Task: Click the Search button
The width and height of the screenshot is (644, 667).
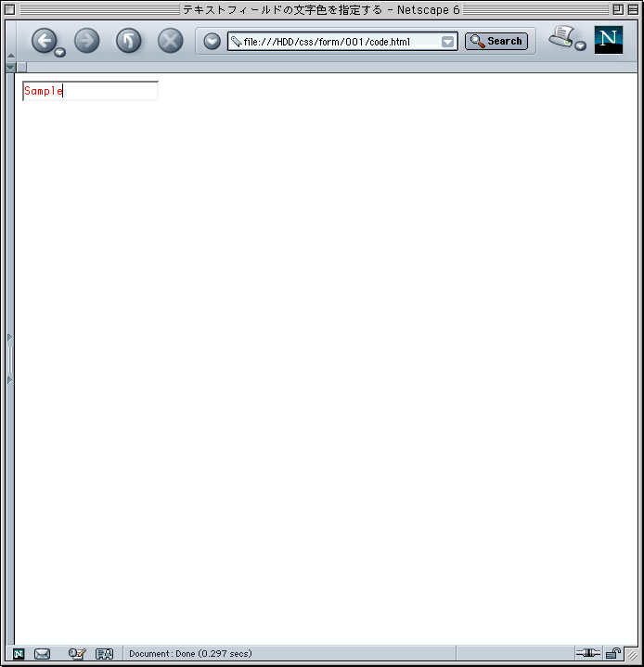Action: 496,41
